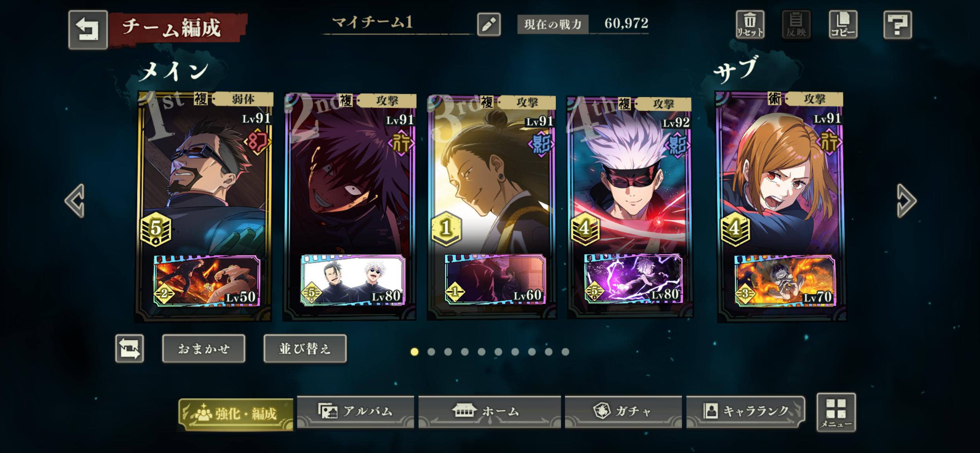Click the swap arrows icon
This screenshot has width=980, height=453.
[130, 348]
